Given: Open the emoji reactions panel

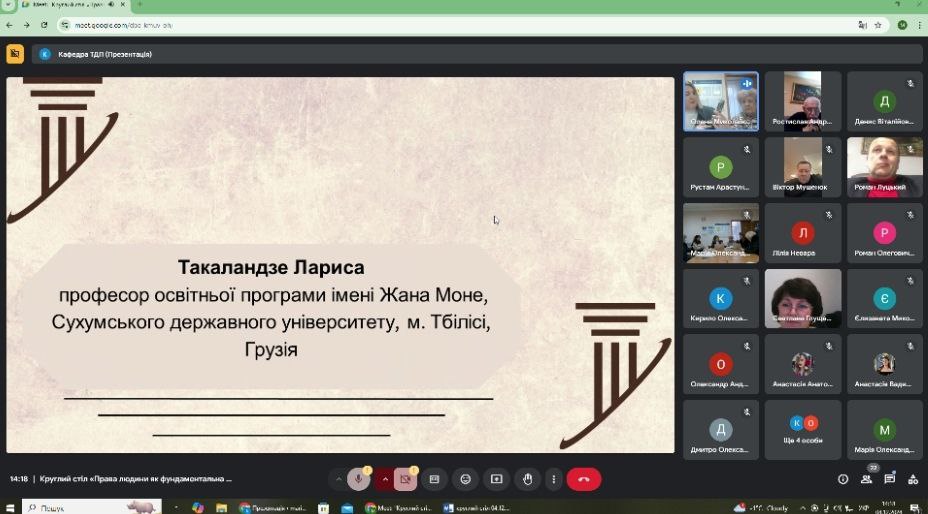Looking at the screenshot, I should tap(465, 479).
